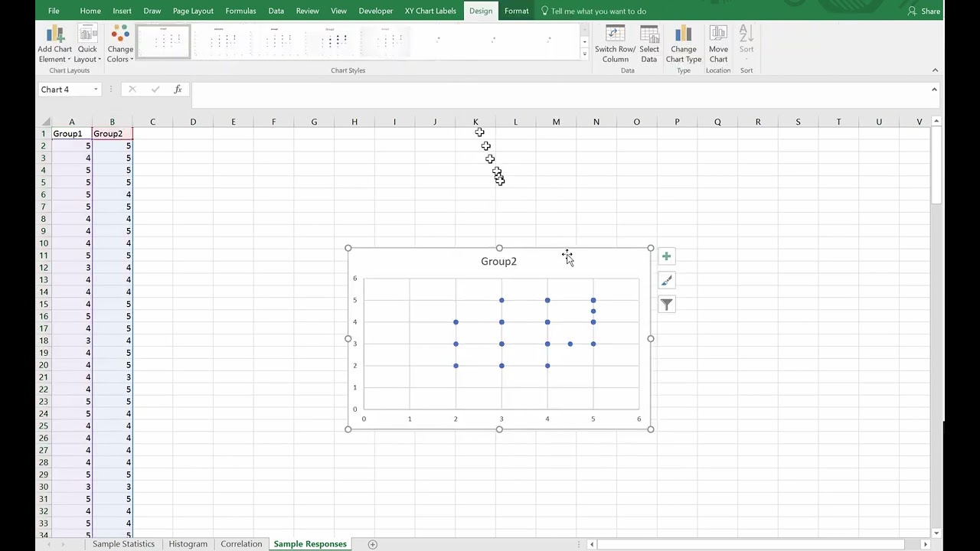Open the XY Chart Labels tab
Viewport: 980px width, 551px height.
click(430, 11)
